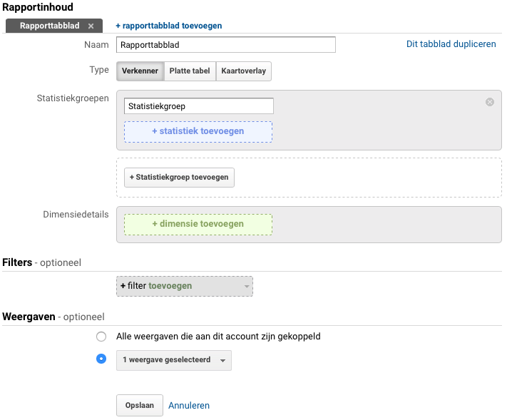Screen dimensions: 507x420
Task: Select the Kaartoverlay report type
Action: pos(244,71)
